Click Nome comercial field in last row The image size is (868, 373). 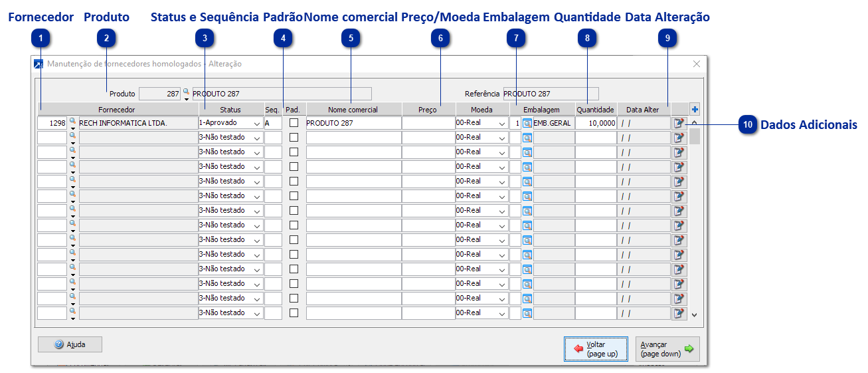353,313
